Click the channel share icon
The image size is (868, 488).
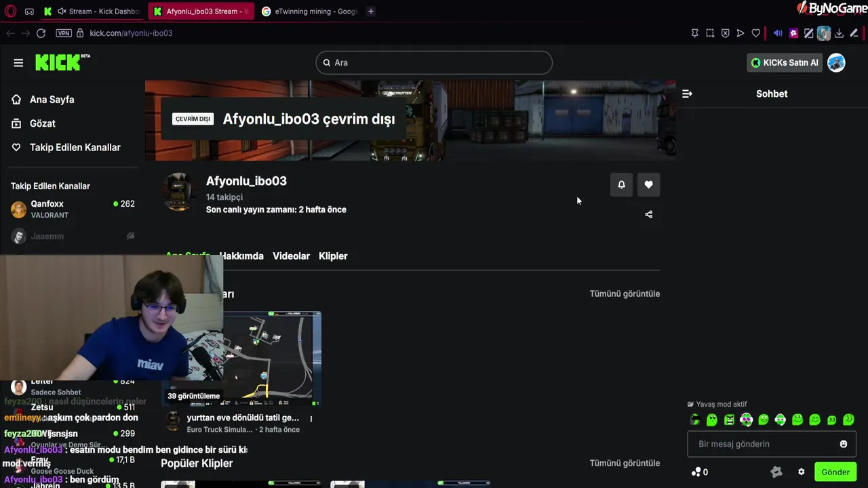[x=648, y=214]
